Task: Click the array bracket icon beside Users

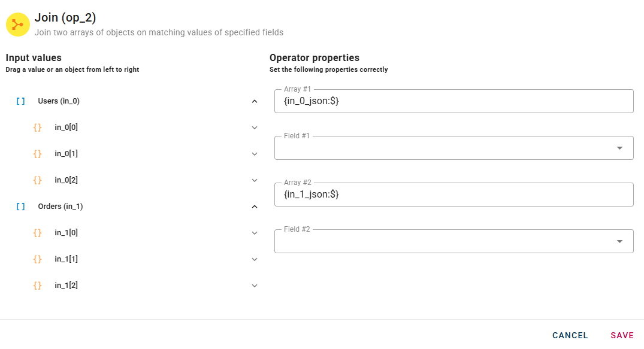Action: click(20, 101)
